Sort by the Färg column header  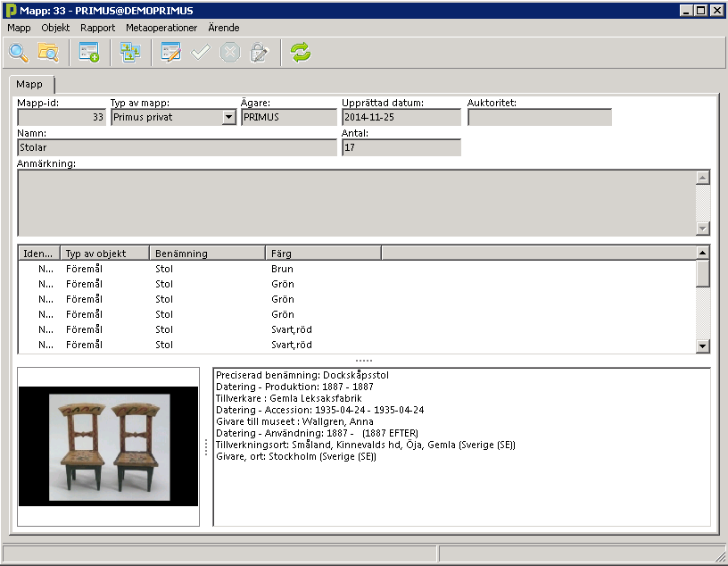324,254
